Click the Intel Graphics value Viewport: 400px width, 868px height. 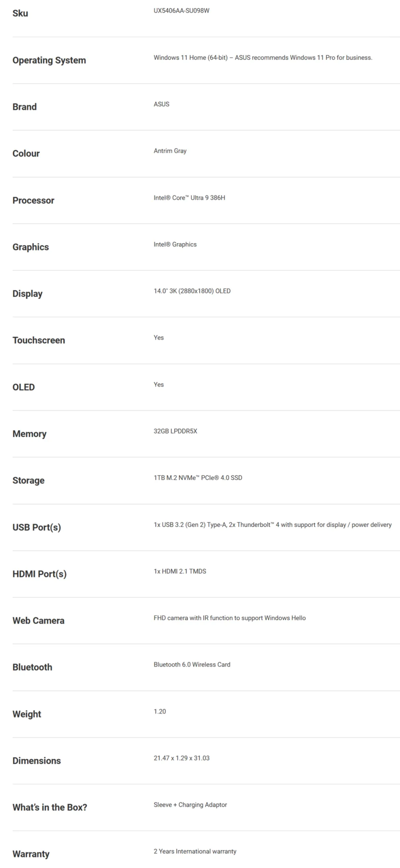pyautogui.click(x=175, y=244)
